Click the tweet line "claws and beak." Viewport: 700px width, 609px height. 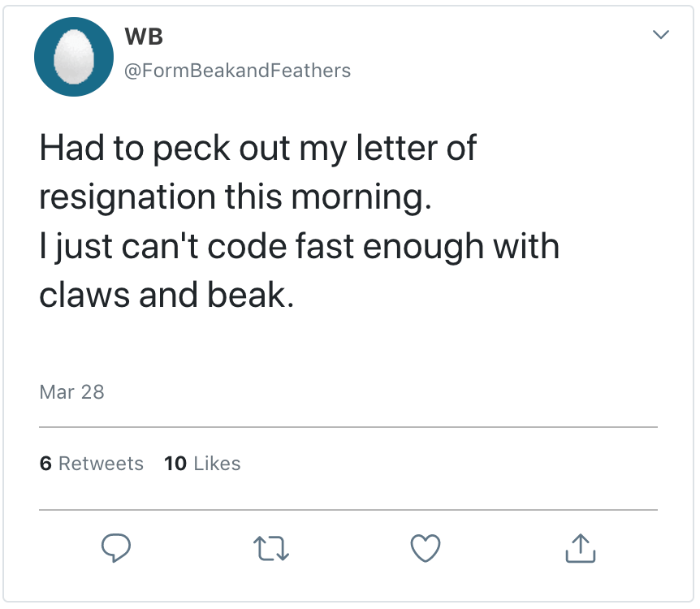166,296
